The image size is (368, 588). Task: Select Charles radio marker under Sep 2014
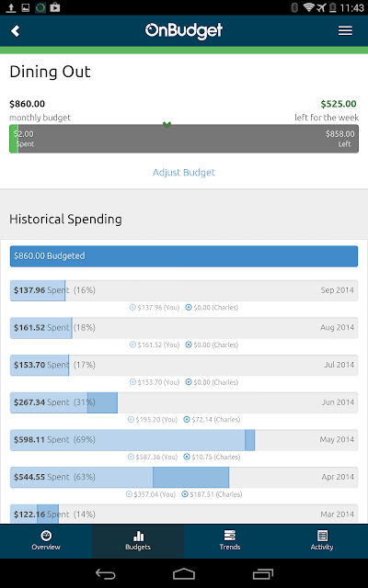(x=189, y=308)
